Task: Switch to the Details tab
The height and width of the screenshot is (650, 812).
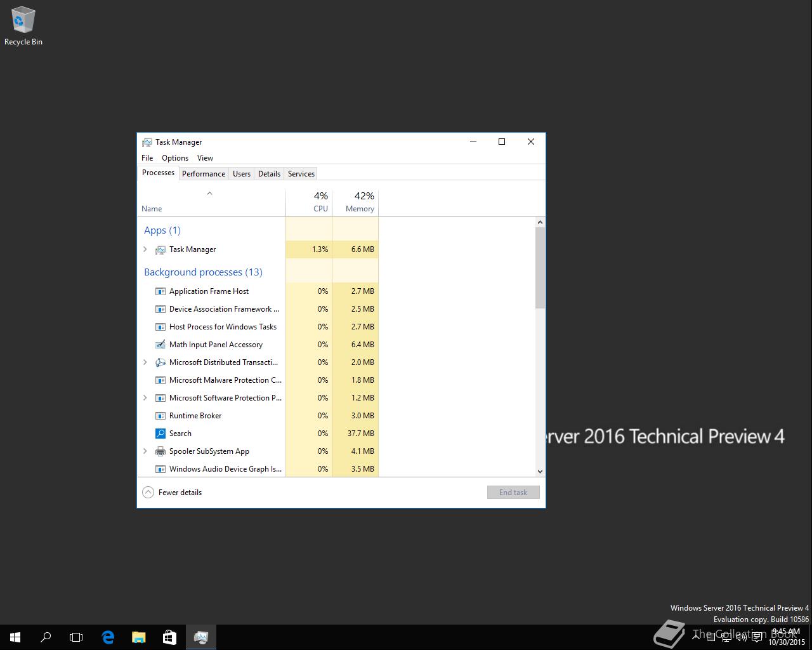Action: (269, 174)
